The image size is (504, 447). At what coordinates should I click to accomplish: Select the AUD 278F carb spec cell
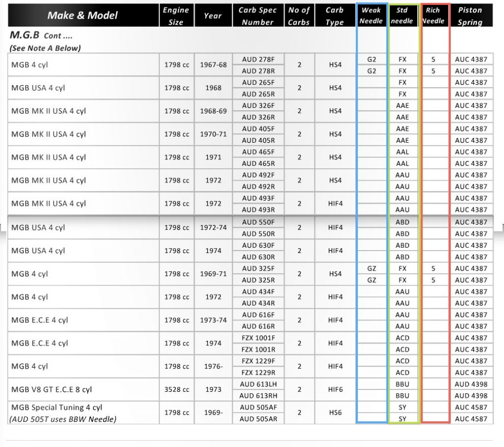258,59
